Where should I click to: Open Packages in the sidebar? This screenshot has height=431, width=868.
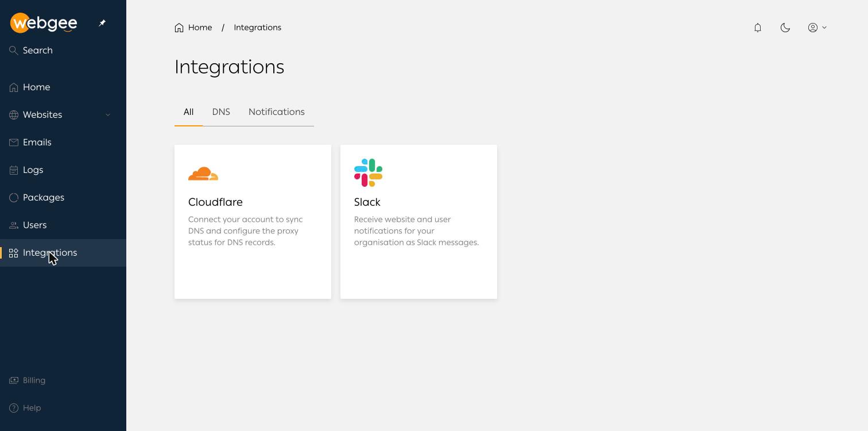pyautogui.click(x=63, y=198)
